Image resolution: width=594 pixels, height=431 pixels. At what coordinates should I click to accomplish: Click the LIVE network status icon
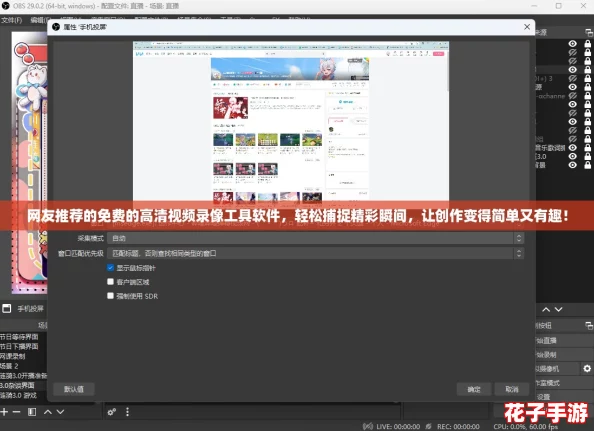(367, 426)
